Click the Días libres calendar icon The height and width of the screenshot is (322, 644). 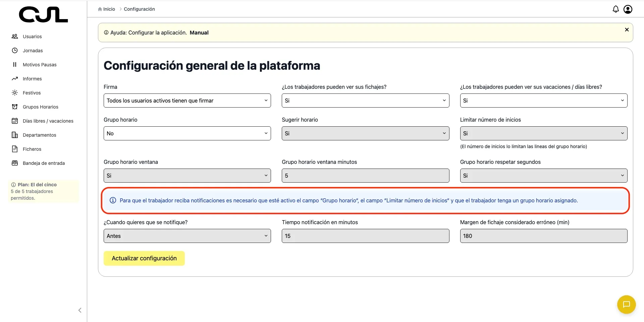(15, 121)
